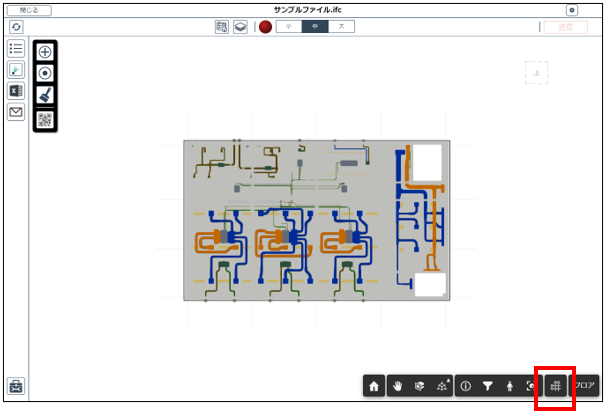605x412 pixels.
Task: Select the brush cleanup tool
Action: coord(45,95)
